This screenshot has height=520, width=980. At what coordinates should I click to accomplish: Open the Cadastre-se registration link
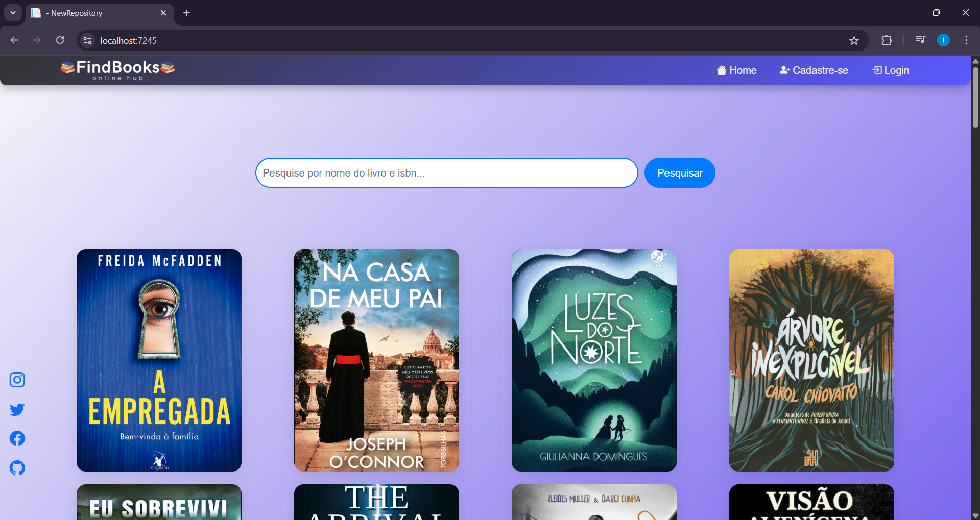point(814,70)
